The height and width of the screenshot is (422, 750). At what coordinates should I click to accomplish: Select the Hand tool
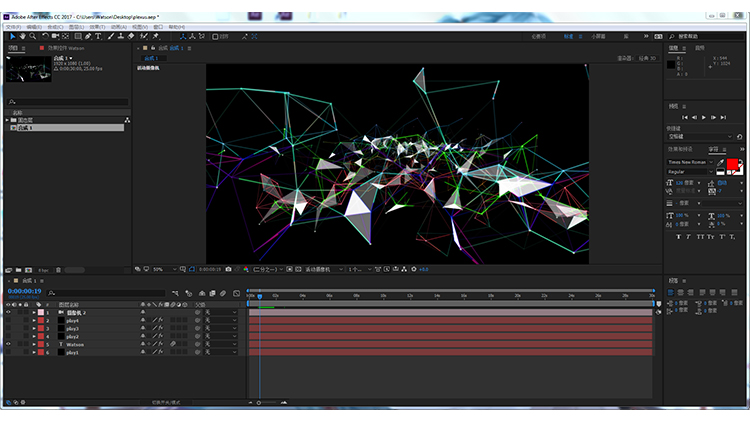(x=22, y=36)
